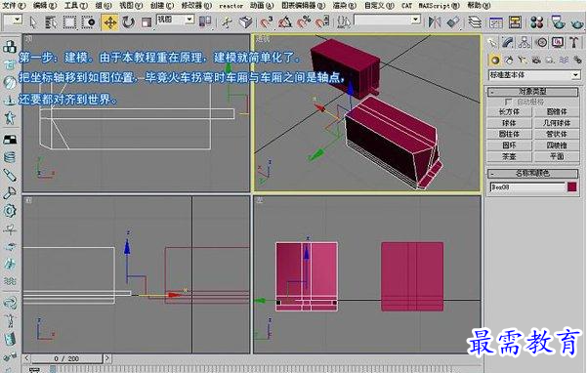Open the Curve Editor

click(496, 22)
